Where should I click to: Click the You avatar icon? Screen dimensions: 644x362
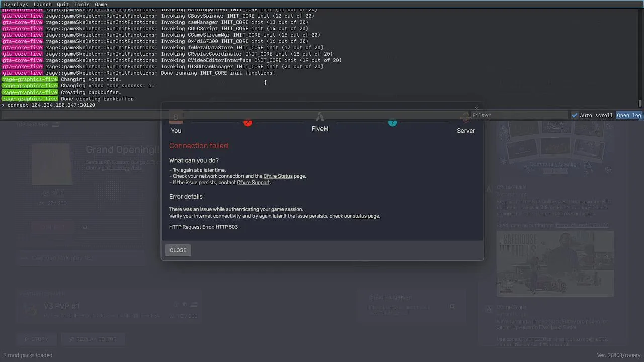point(176,117)
